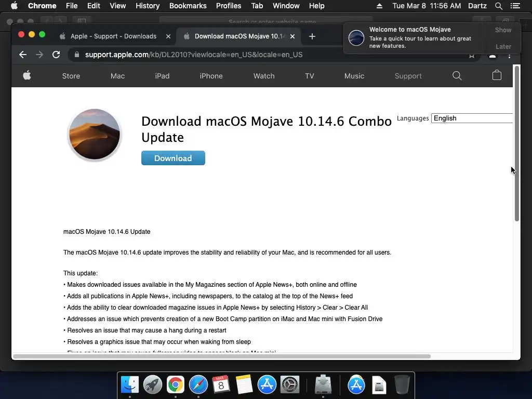Click the Welcome to macOS Mojave notification
Screen dimensions: 532x399
(415, 37)
